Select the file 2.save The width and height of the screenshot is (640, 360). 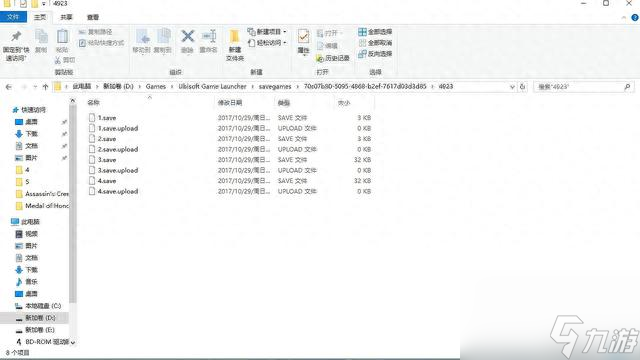click(107, 139)
